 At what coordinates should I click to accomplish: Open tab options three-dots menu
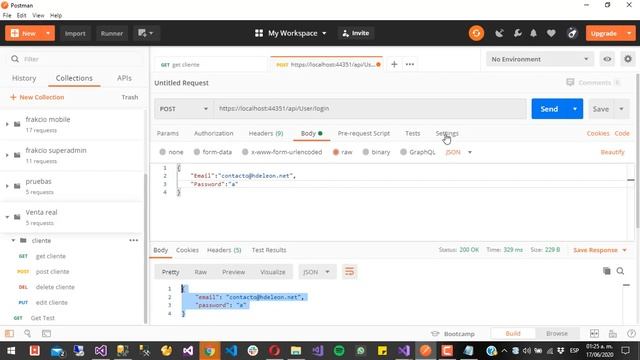coord(410,64)
